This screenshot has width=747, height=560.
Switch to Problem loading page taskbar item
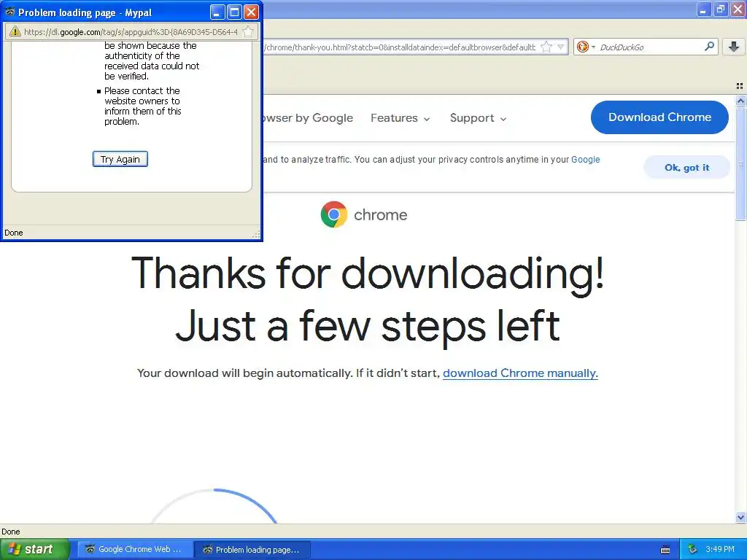(x=252, y=550)
